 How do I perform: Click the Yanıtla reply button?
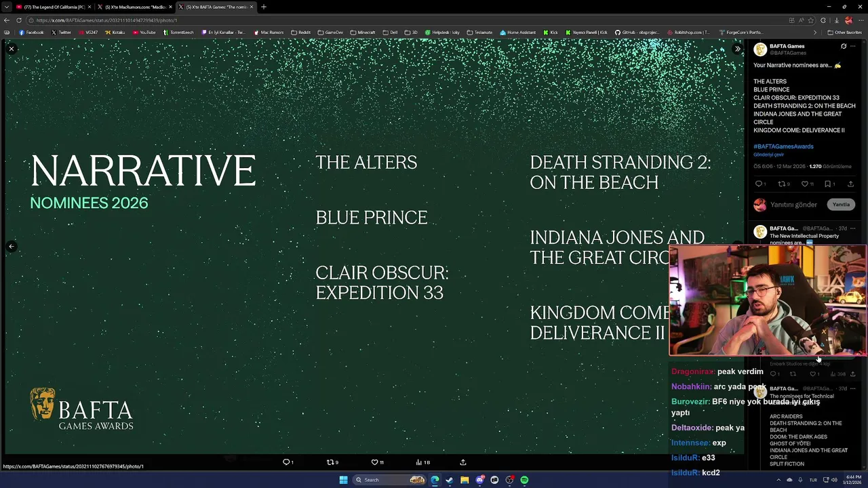pyautogui.click(x=841, y=205)
